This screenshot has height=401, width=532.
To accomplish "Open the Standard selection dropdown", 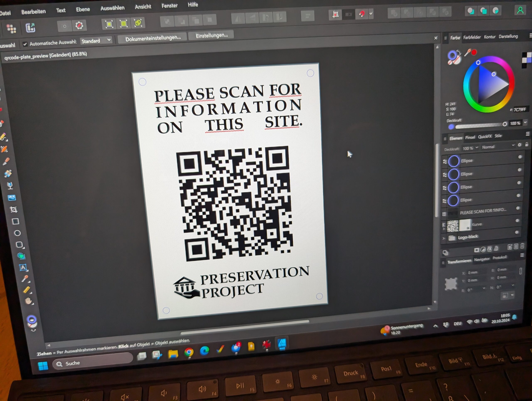I will [96, 41].
